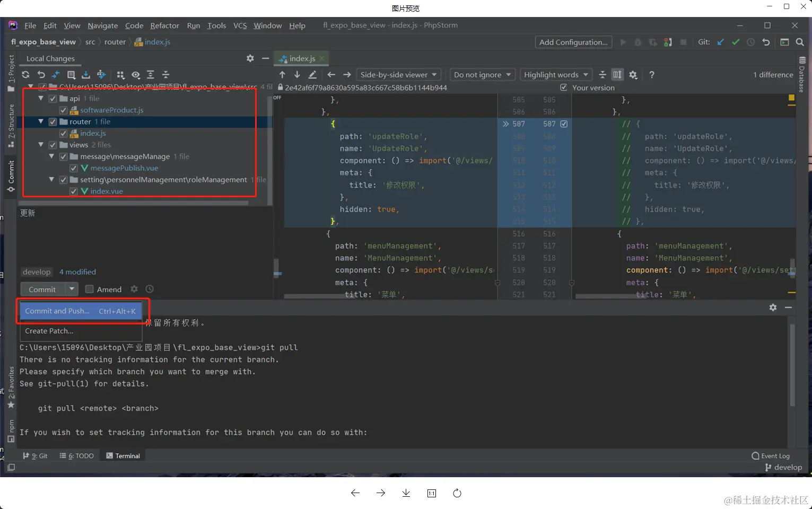Click the develop branch widget in status bar

click(x=783, y=467)
